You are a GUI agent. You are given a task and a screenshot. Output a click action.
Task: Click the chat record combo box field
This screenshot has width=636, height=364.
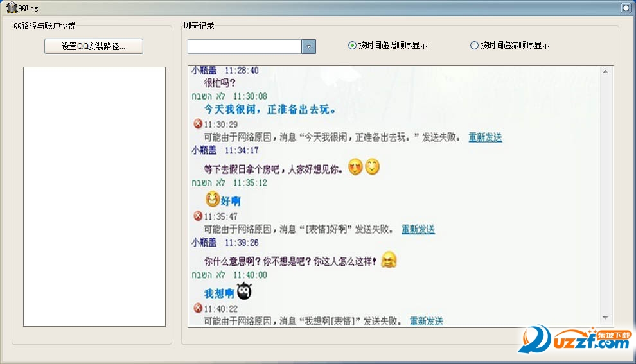pos(245,47)
